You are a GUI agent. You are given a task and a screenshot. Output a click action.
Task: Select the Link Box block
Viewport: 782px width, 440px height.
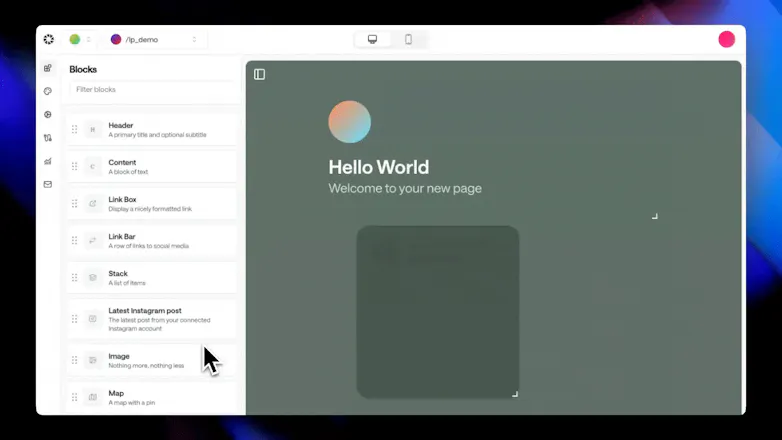(152, 204)
